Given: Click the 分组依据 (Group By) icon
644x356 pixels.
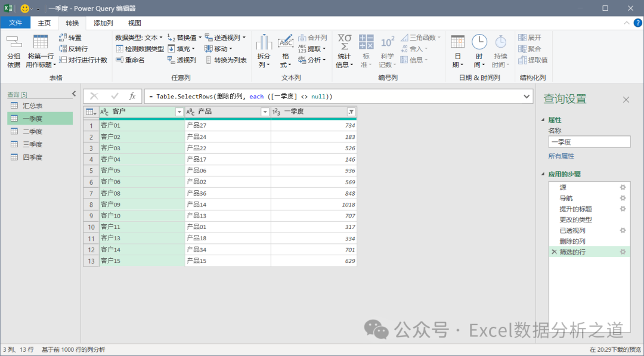Looking at the screenshot, I should [14, 42].
